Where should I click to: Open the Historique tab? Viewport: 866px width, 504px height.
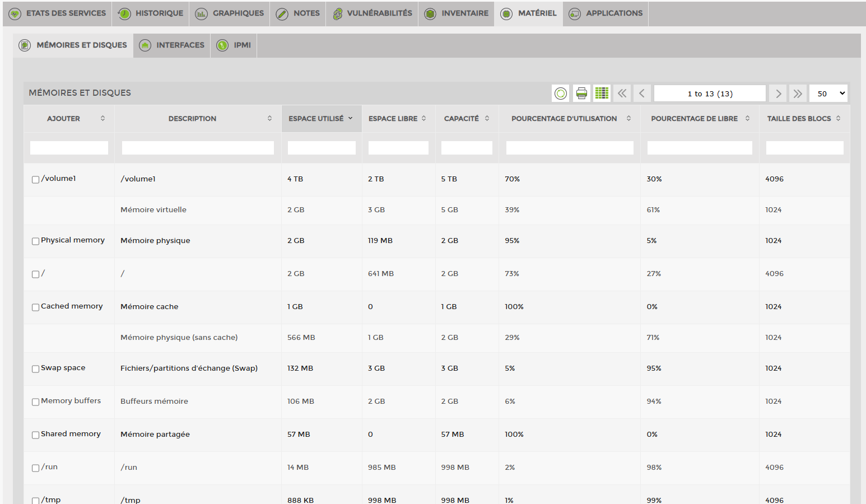[150, 13]
